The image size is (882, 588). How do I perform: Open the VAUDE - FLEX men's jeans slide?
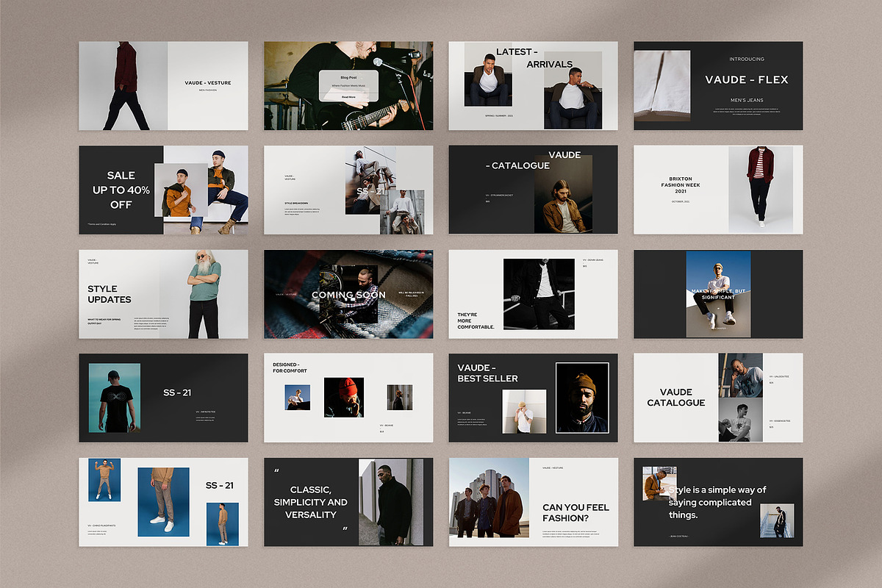[x=718, y=86]
